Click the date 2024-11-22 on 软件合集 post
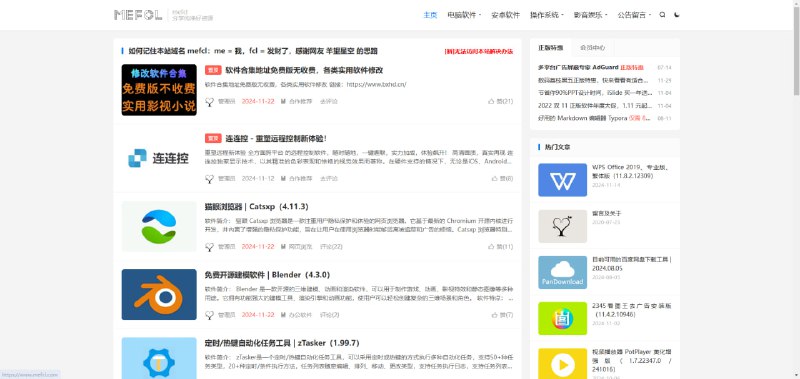 (x=258, y=102)
